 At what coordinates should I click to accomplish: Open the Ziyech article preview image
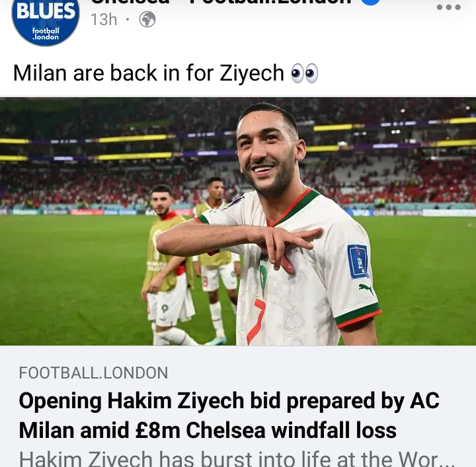pos(238,221)
